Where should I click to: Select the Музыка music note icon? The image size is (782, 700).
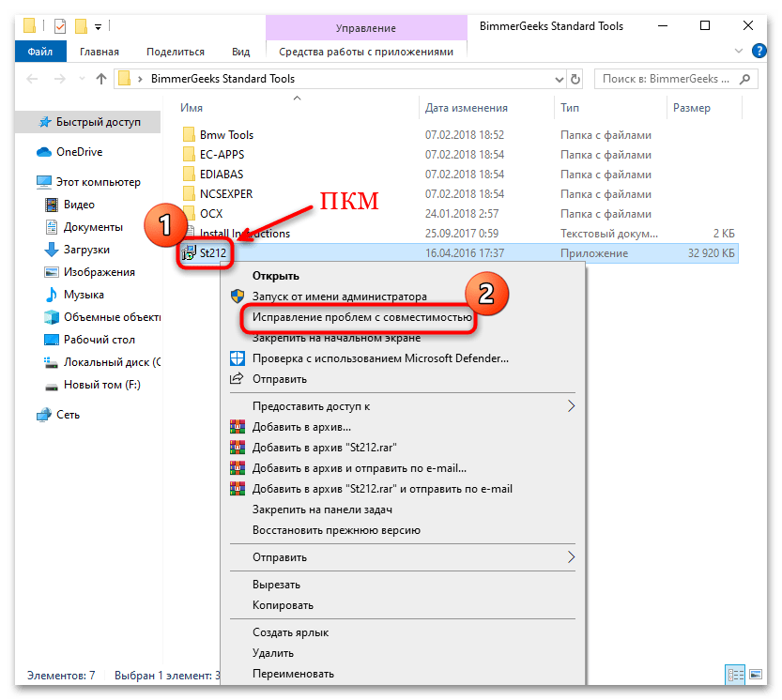52,295
